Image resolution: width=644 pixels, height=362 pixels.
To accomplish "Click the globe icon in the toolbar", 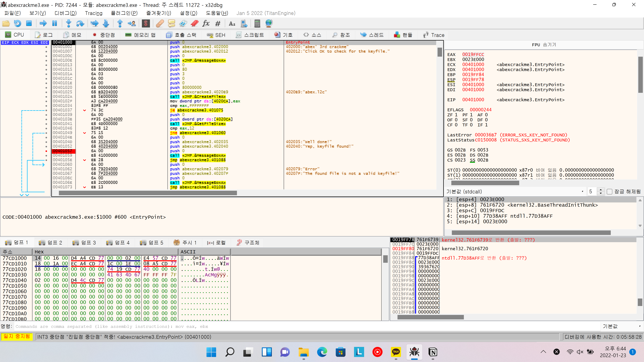I will tap(269, 23).
